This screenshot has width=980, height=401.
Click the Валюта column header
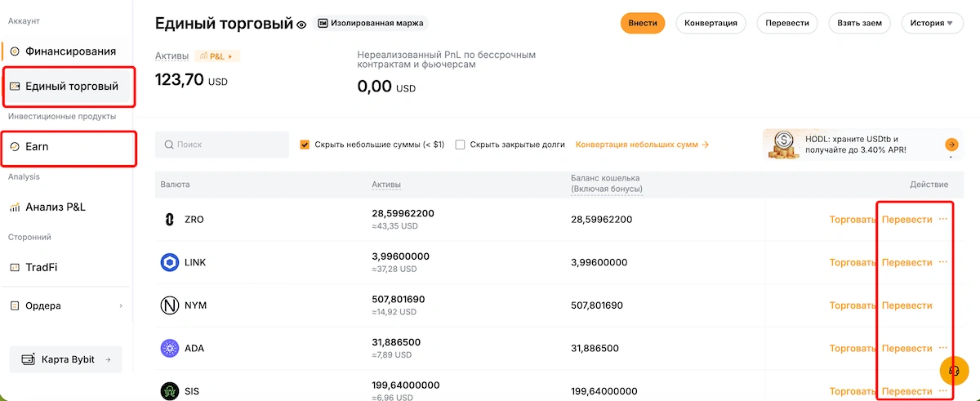[175, 185]
